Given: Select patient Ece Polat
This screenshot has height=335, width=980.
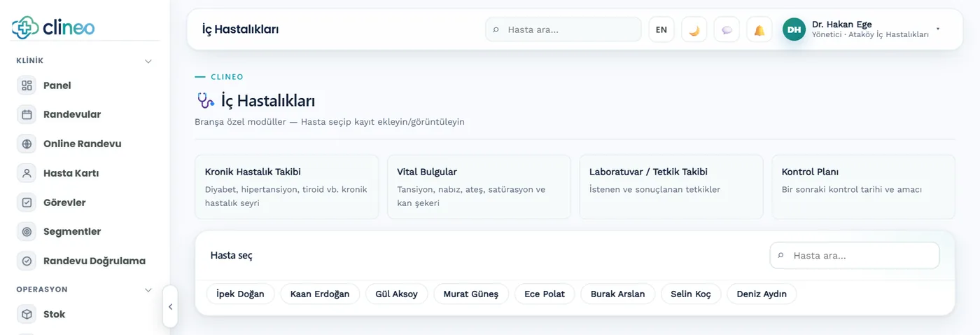Looking at the screenshot, I should coord(545,294).
